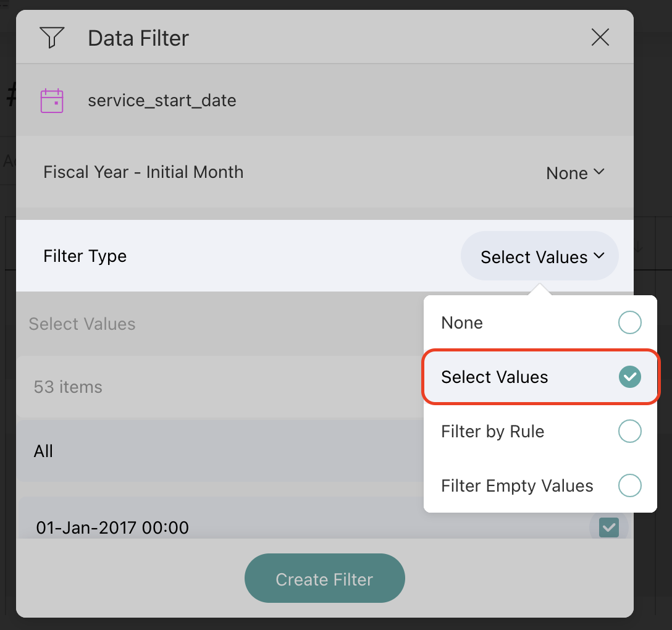Open the Filter Type Select Values dropdown

click(540, 256)
